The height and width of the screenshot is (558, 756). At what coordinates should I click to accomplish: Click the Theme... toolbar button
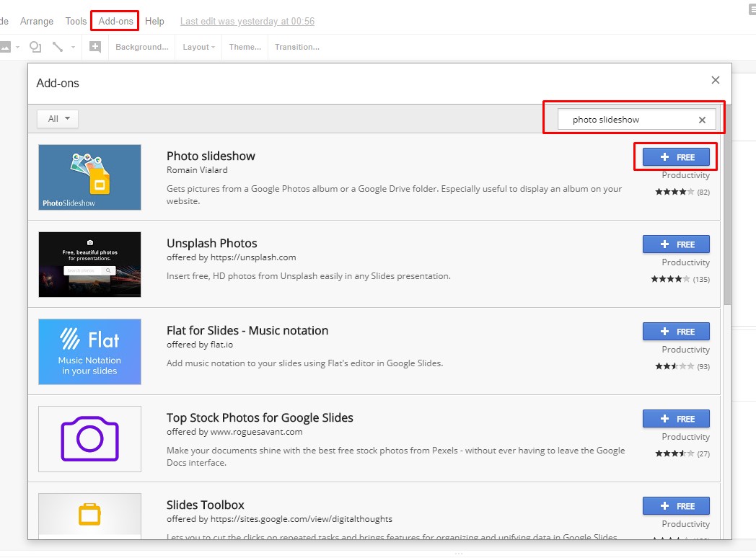(245, 47)
